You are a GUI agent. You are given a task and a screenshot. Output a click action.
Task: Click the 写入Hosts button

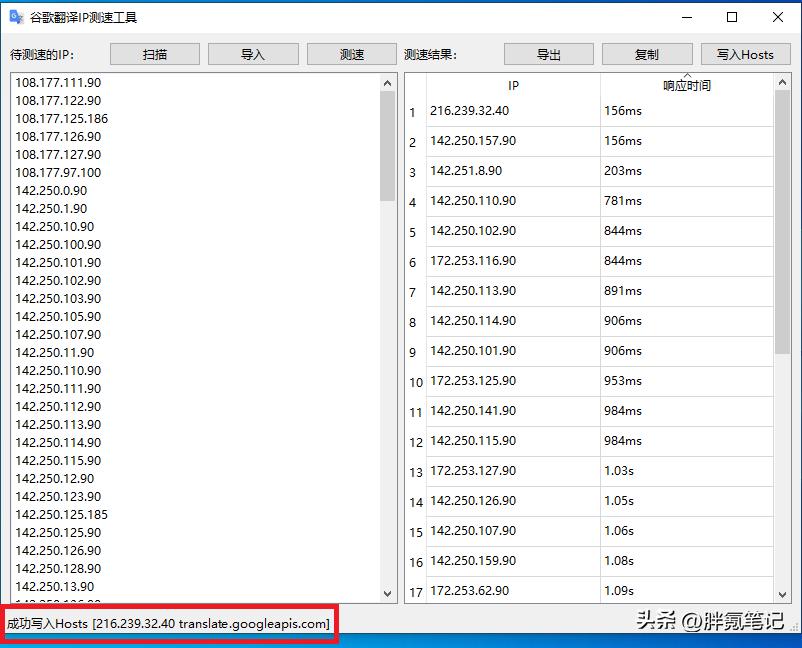tap(745, 54)
